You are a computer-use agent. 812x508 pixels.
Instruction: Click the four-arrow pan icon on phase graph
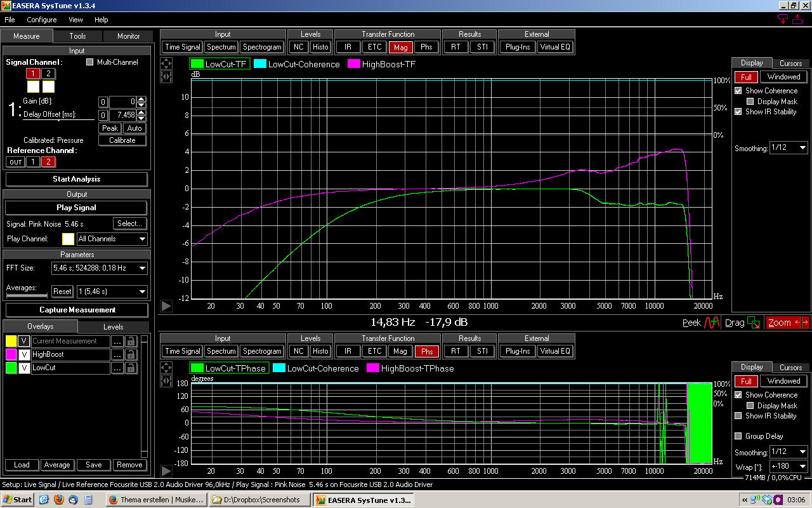tap(166, 368)
